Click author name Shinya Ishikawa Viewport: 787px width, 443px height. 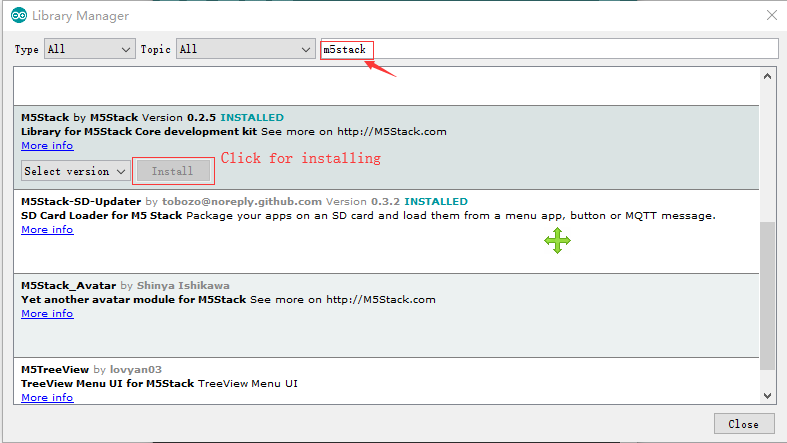click(183, 285)
